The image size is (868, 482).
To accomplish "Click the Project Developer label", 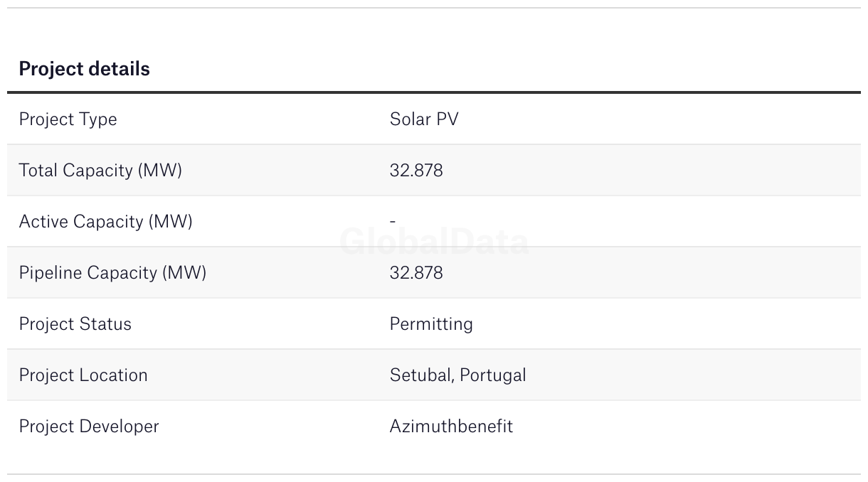I will click(89, 427).
